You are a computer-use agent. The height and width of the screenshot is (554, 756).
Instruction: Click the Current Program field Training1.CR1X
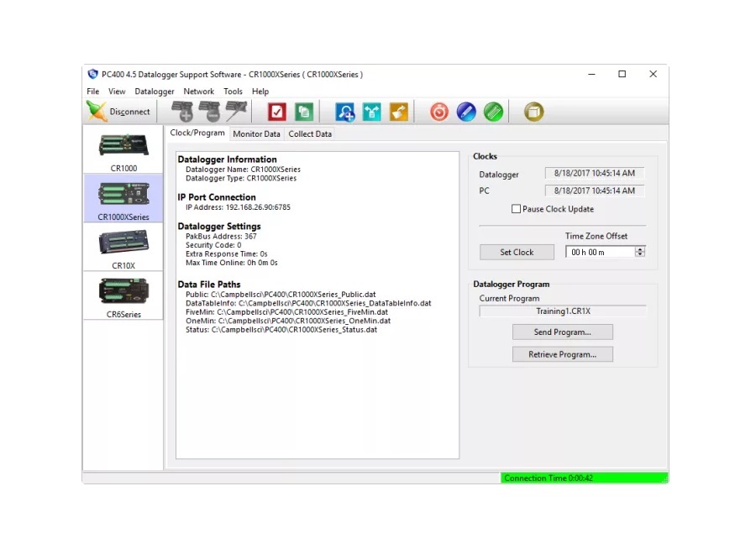coord(563,311)
